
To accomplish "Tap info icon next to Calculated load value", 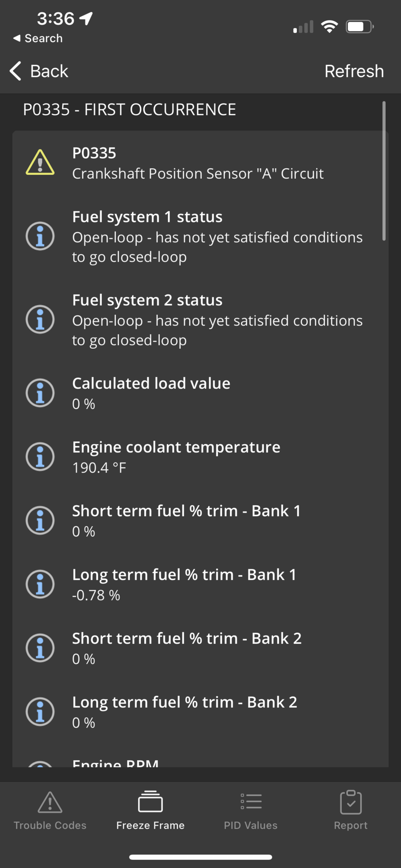I will pos(40,393).
